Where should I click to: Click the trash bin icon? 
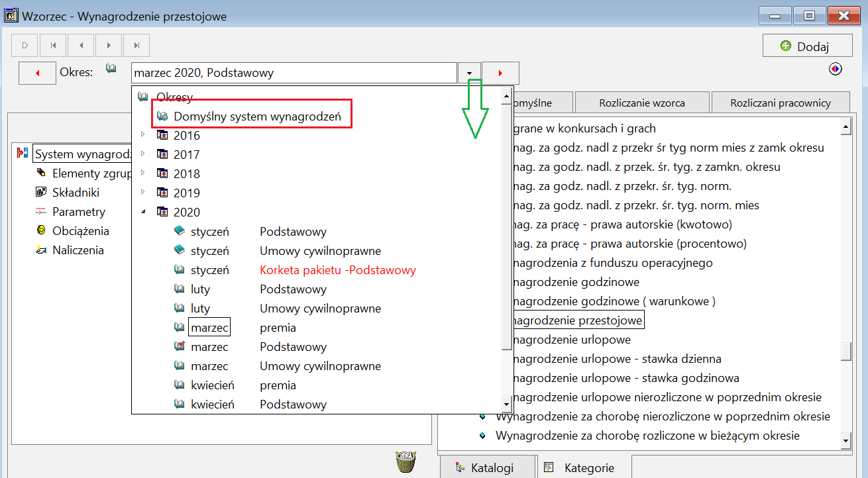click(x=406, y=461)
